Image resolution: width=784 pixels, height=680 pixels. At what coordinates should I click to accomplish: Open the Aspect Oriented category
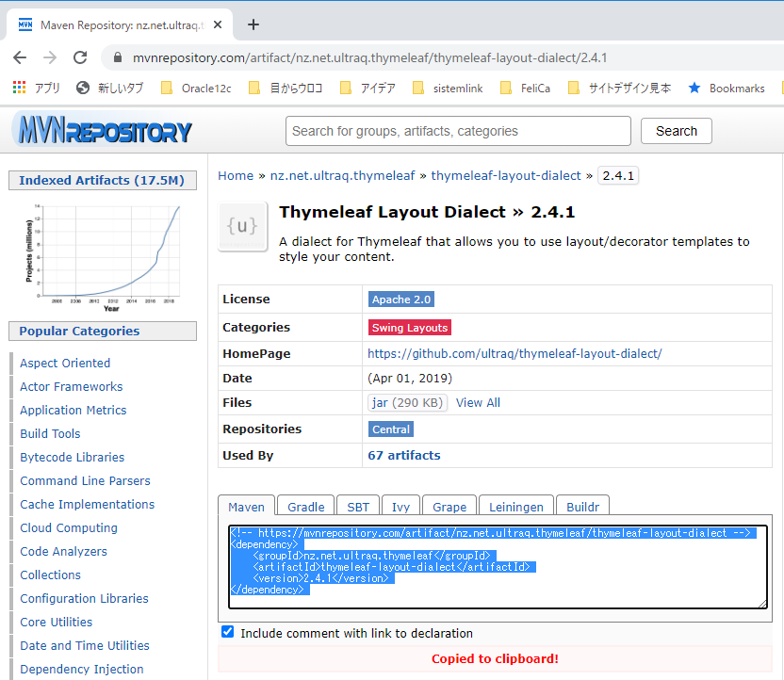65,364
